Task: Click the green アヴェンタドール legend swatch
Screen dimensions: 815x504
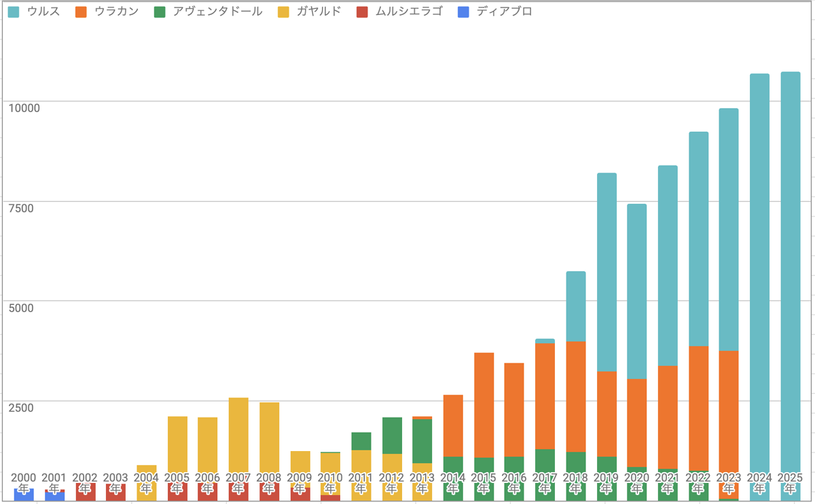Action: (160, 12)
